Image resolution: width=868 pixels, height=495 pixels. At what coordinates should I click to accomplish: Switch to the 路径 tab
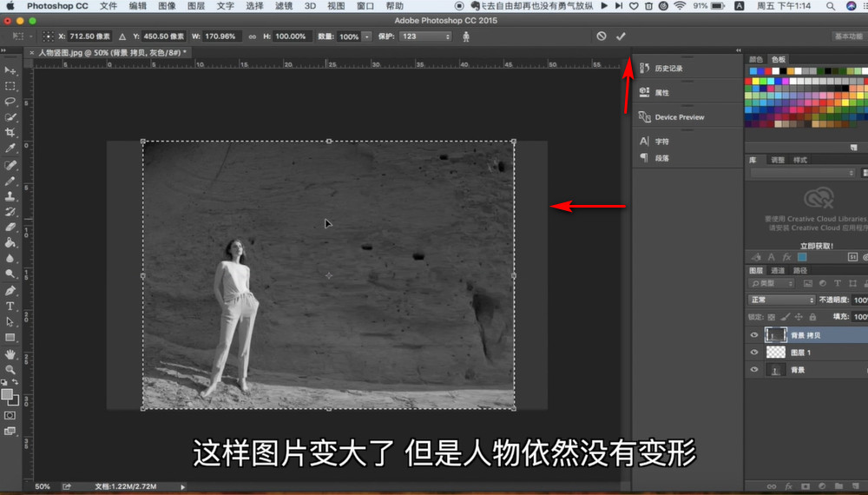[800, 270]
